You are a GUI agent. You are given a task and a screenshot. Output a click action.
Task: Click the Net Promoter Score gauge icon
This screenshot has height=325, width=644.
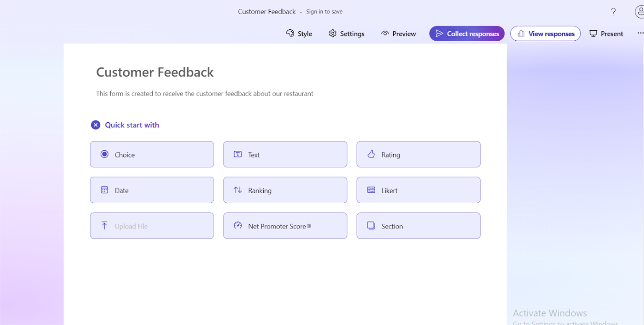[238, 225]
